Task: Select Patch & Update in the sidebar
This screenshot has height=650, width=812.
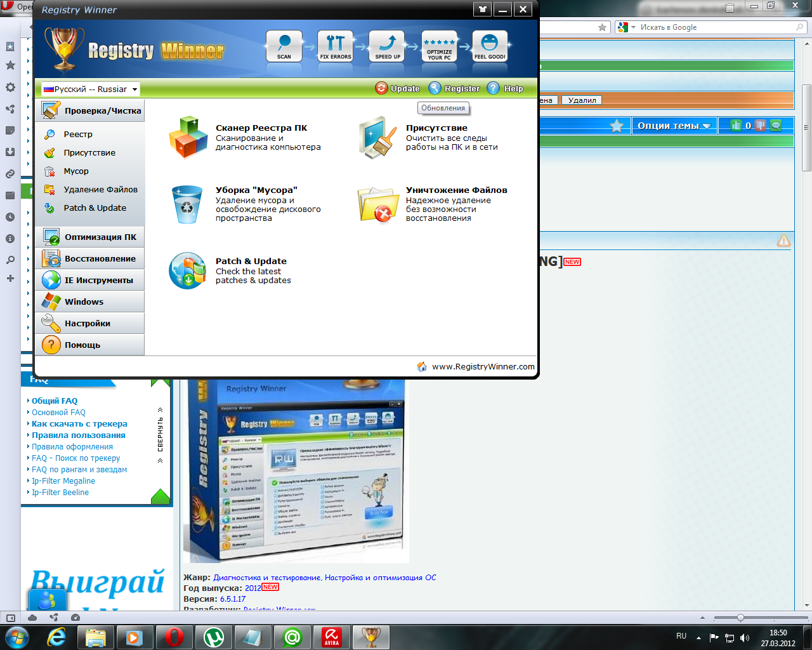Action: pyautogui.click(x=95, y=208)
